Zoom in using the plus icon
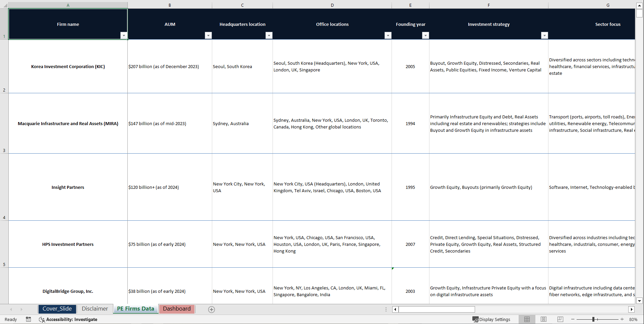 click(622, 319)
